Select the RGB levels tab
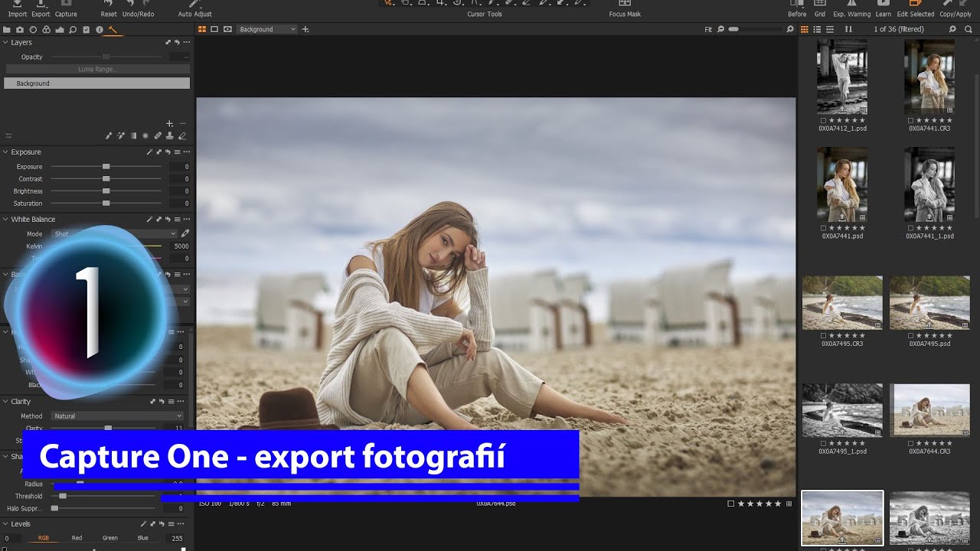 (x=44, y=538)
